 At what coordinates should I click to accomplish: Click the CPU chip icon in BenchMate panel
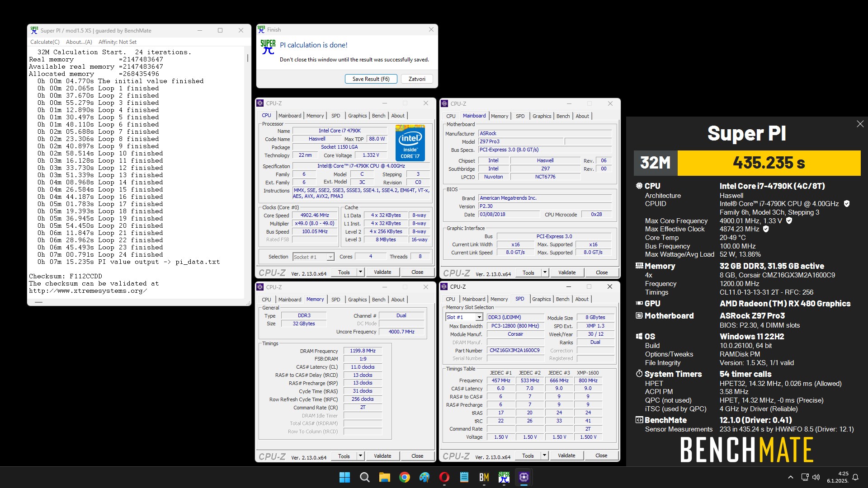(639, 186)
